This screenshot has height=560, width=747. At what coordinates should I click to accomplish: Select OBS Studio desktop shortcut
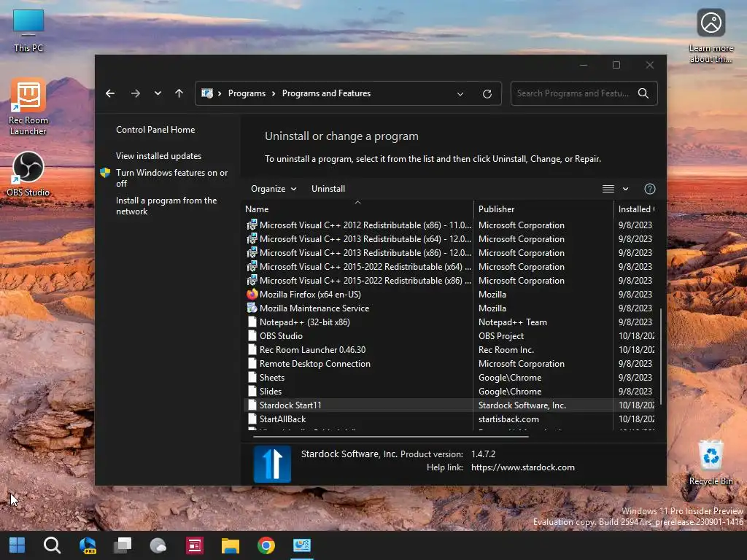coord(28,174)
